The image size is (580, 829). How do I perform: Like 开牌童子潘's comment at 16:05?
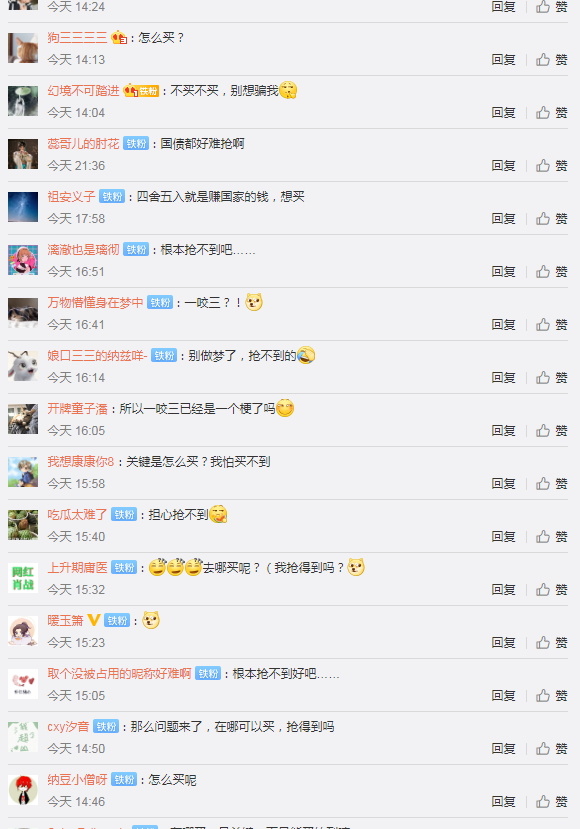point(551,430)
